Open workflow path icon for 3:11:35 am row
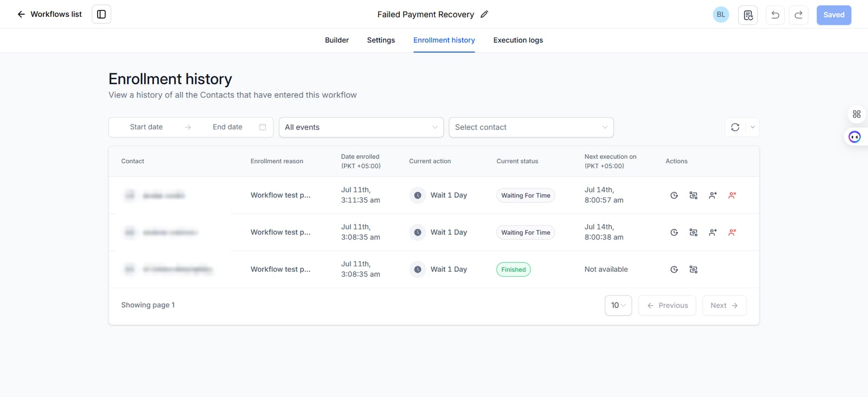The image size is (868, 397). (693, 195)
